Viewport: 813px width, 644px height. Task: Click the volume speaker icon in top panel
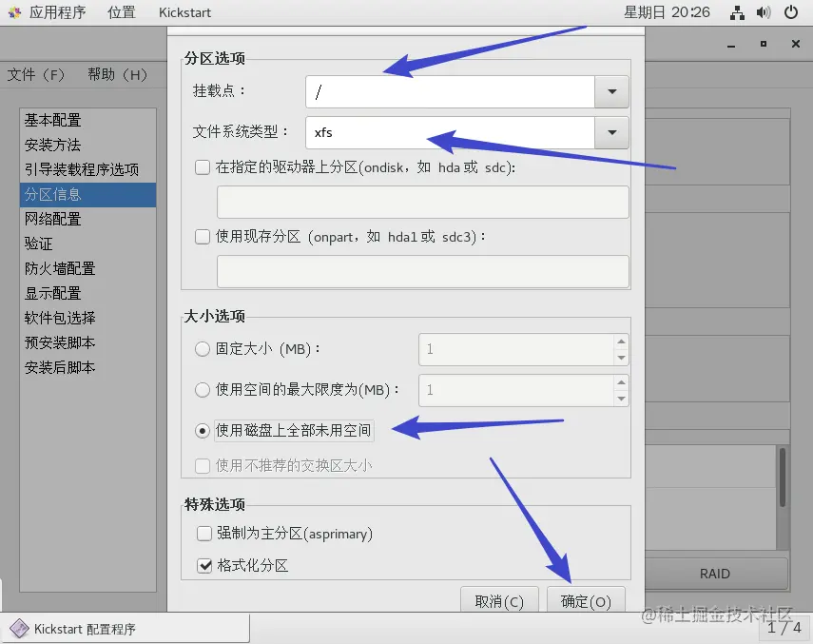(x=764, y=12)
